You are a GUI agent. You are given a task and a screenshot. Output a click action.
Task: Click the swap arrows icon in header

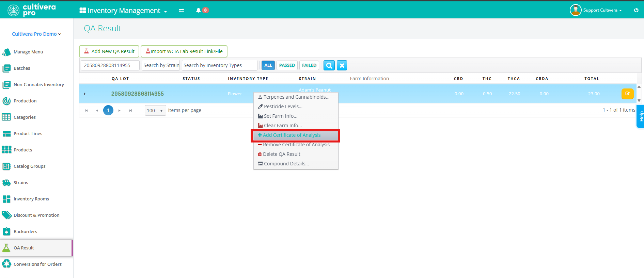tap(182, 11)
